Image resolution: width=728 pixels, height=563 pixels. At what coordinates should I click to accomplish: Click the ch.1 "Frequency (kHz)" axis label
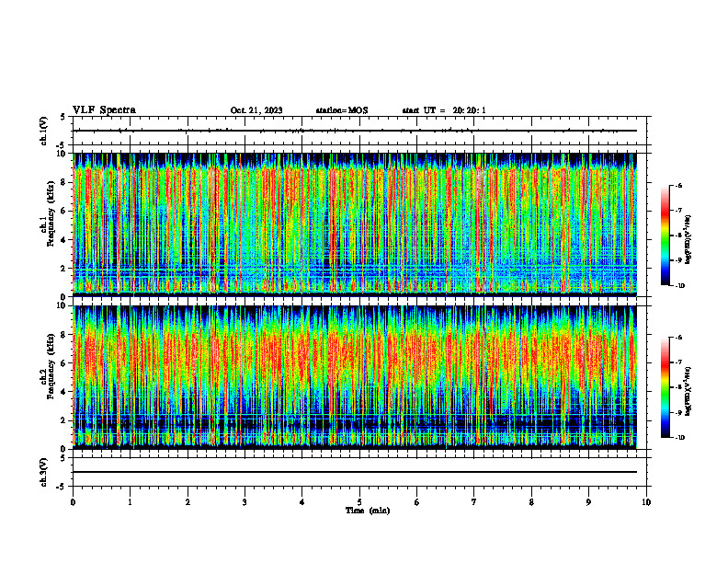[x=51, y=213]
